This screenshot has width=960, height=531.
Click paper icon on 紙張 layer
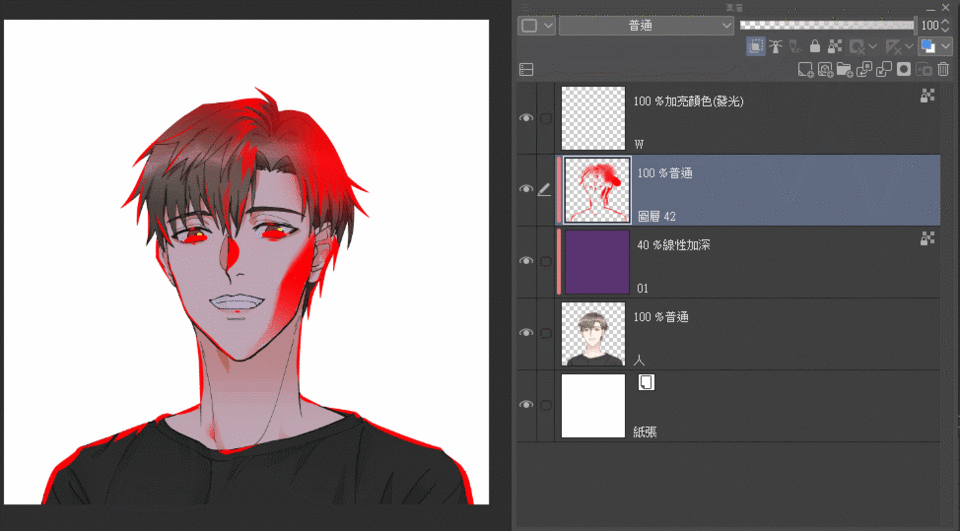(x=647, y=383)
